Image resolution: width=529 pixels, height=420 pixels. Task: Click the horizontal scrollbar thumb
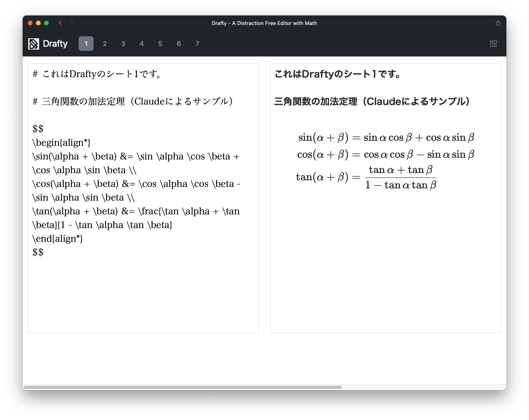(183, 387)
